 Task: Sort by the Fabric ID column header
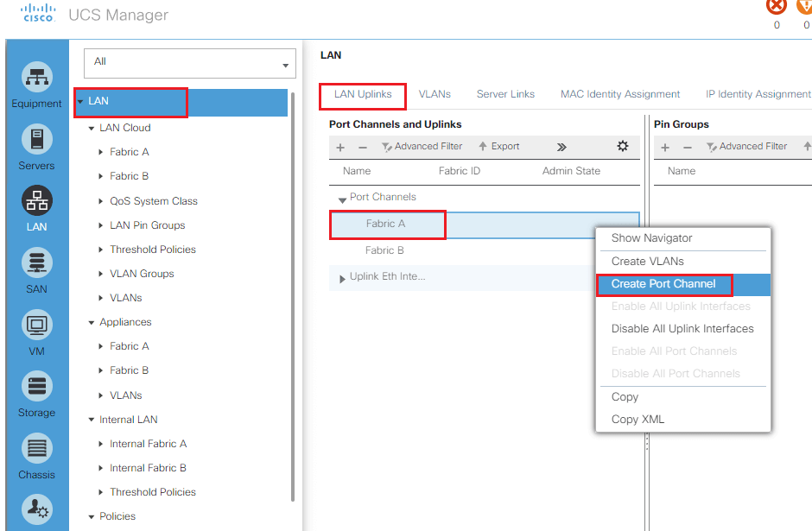460,171
